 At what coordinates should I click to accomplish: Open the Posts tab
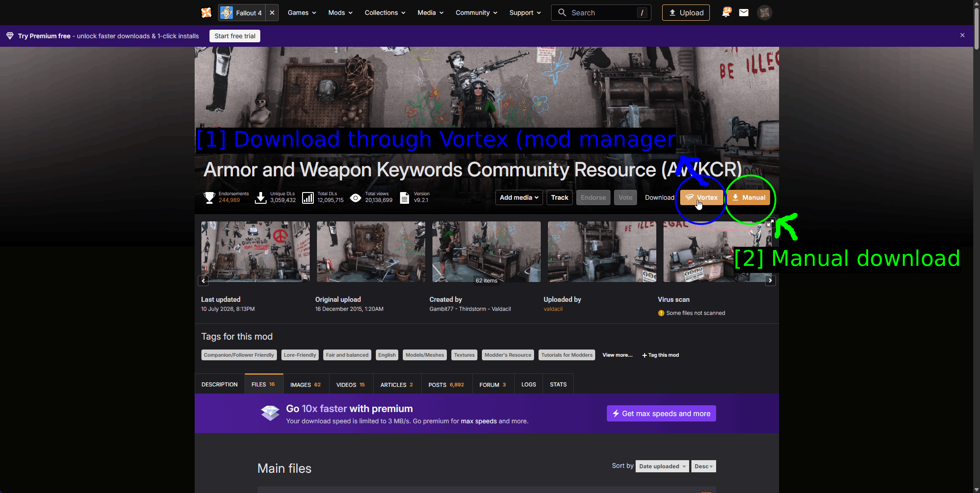coord(446,385)
